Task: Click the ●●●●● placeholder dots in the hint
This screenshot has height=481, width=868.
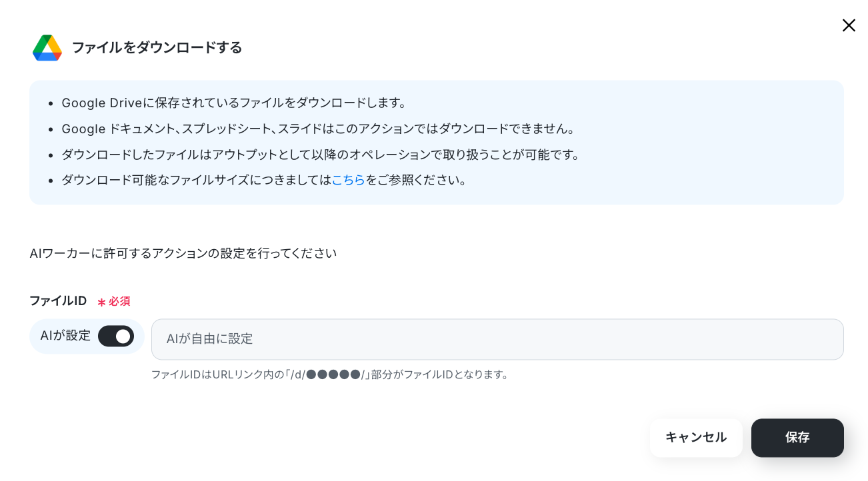Action: point(333,374)
